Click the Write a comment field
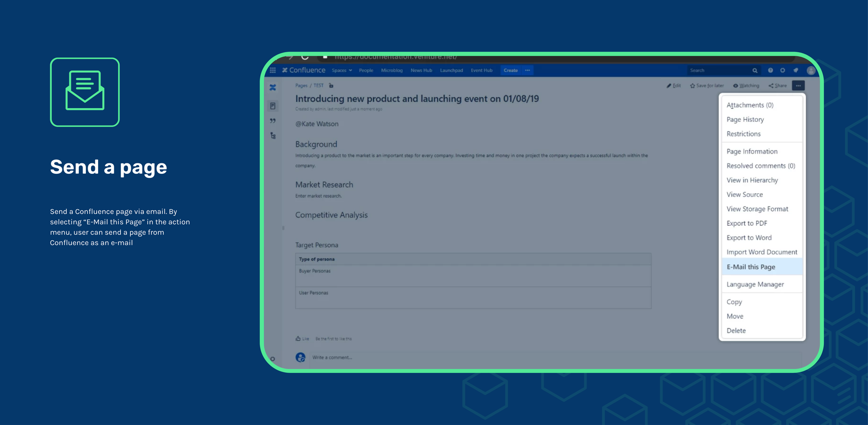 [x=556, y=357]
